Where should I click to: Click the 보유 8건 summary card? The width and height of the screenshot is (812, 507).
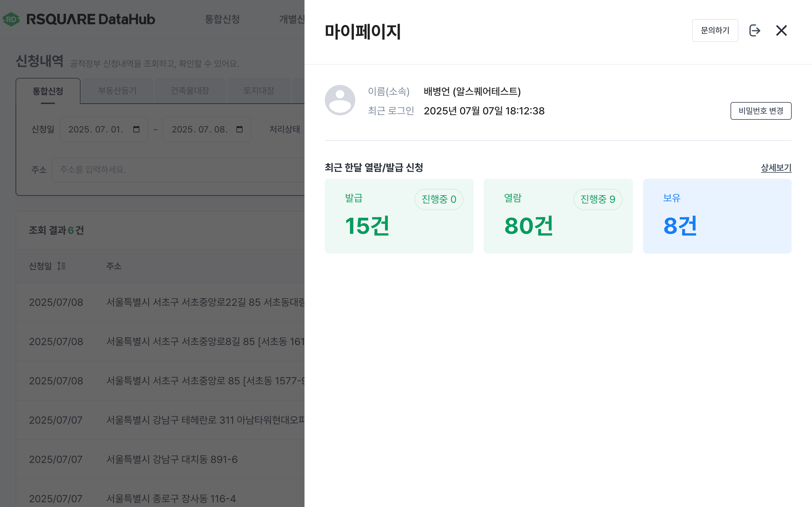click(717, 216)
